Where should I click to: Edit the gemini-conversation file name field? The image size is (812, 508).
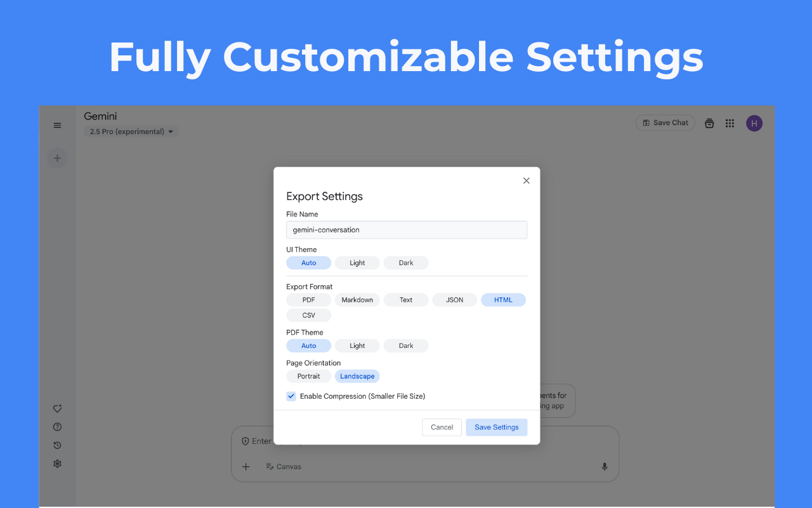point(406,229)
